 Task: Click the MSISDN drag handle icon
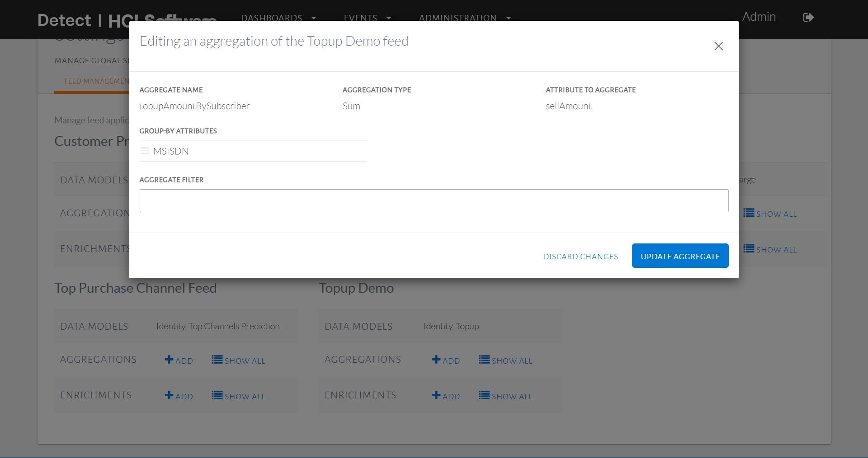[x=145, y=151]
